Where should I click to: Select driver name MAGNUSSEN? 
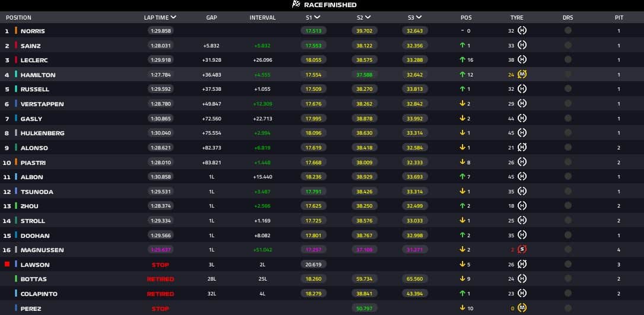[x=42, y=250]
